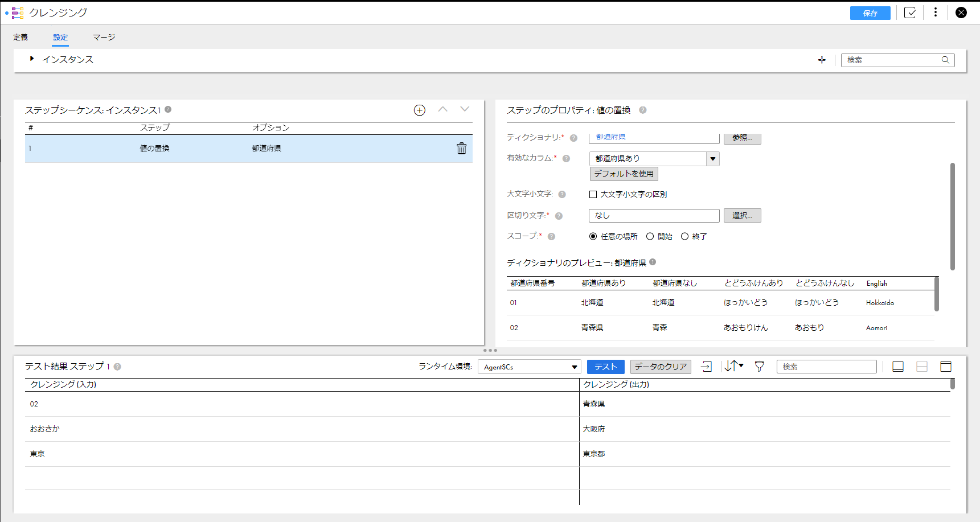This screenshot has height=522, width=980.
Task: Click the 区切り文字 field showing なし
Action: (654, 216)
